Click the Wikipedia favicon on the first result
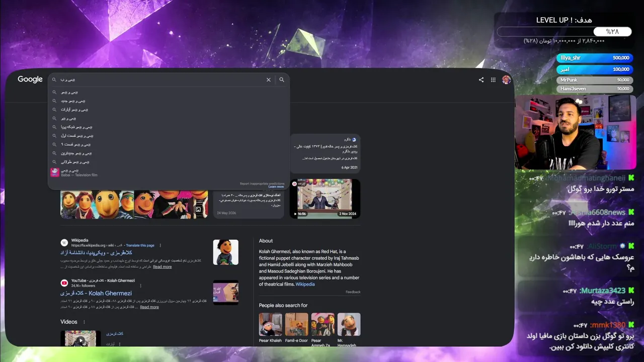The height and width of the screenshot is (362, 644). coord(64,242)
